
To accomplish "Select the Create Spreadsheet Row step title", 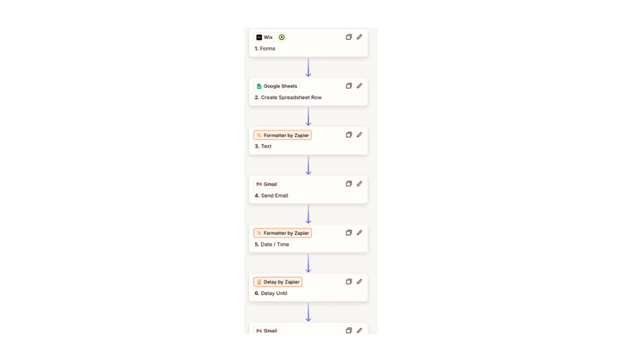I will point(291,97).
